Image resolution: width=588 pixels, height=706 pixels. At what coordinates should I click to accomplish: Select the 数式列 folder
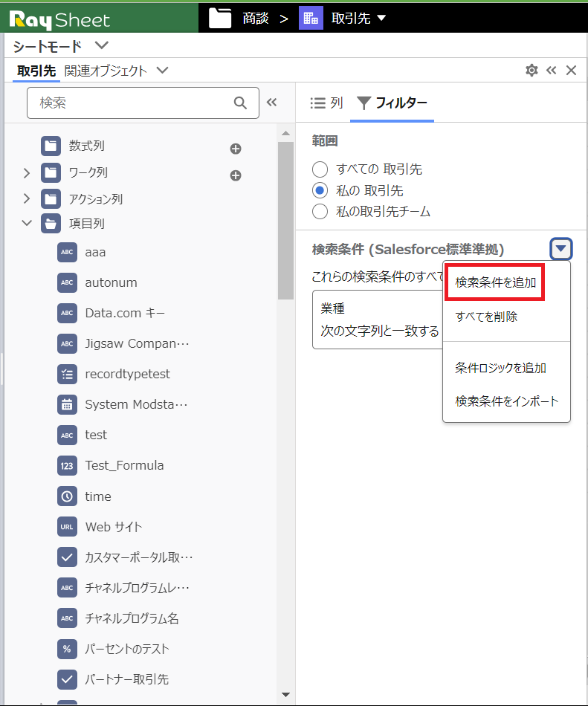(86, 146)
